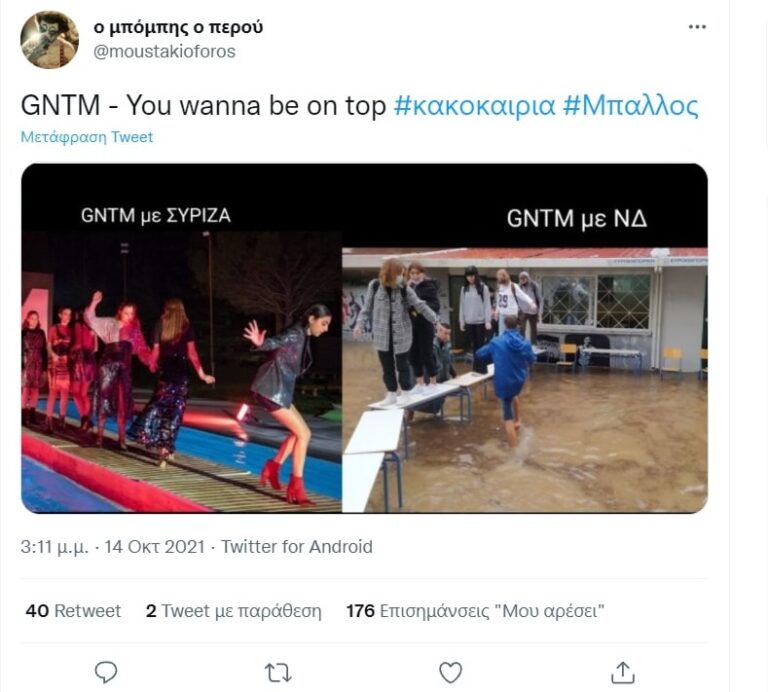Open the right flooded schoolyard photo
The image size is (768, 692).
pos(524,380)
